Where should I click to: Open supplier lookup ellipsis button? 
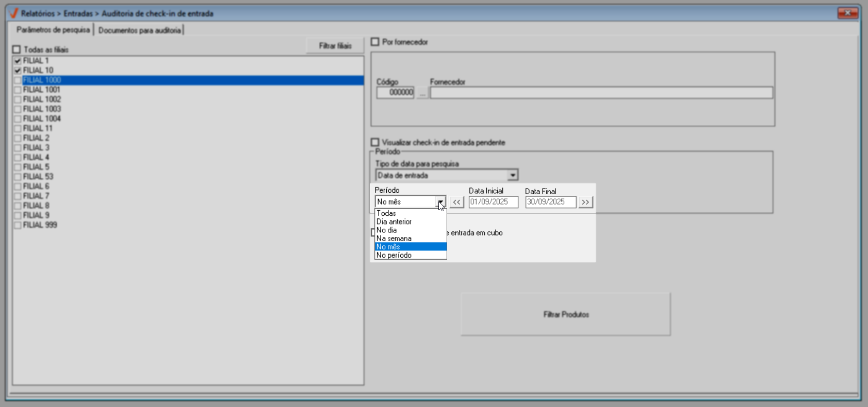[x=422, y=93]
